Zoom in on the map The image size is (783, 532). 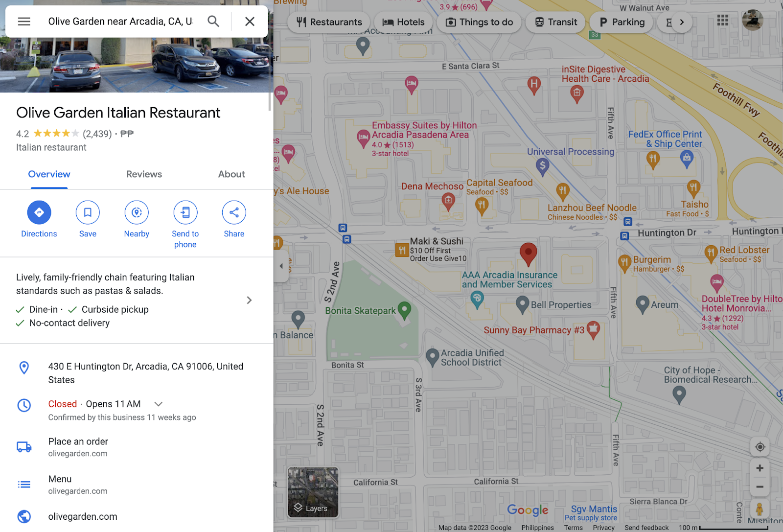(x=760, y=468)
